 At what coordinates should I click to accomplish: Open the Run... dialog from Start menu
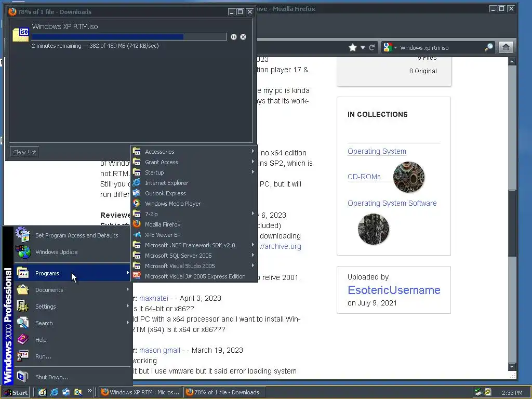pyautogui.click(x=72, y=356)
